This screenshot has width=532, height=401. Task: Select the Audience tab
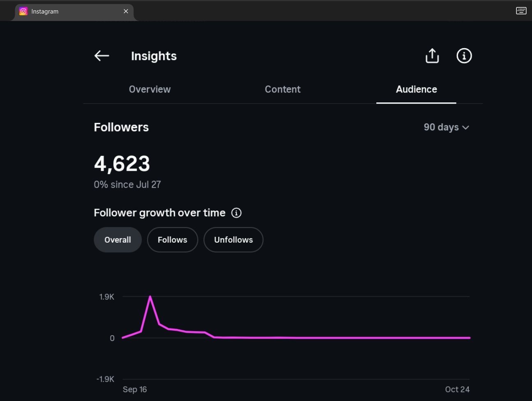(x=416, y=89)
